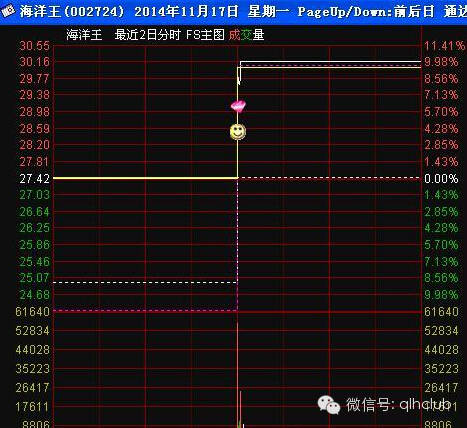Click 最近2日分时 period label
This screenshot has width=467, height=428.
147,35
